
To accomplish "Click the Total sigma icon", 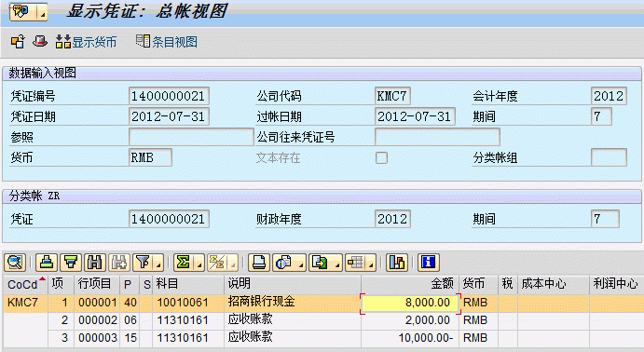I will (184, 263).
